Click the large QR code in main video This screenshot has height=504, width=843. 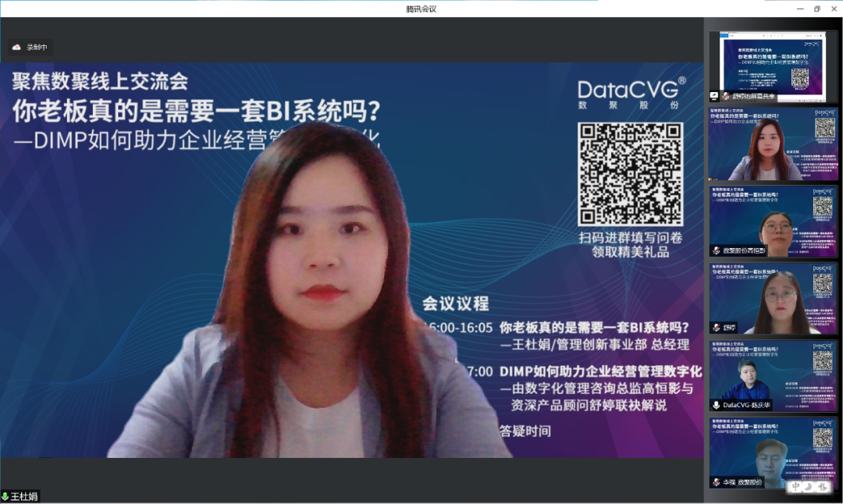[x=631, y=174]
